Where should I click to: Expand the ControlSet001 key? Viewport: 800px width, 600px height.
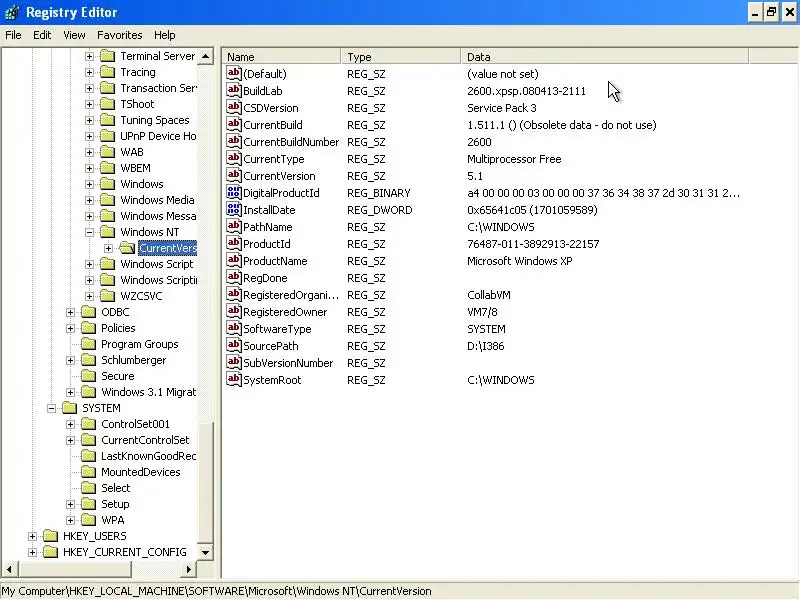coord(70,424)
